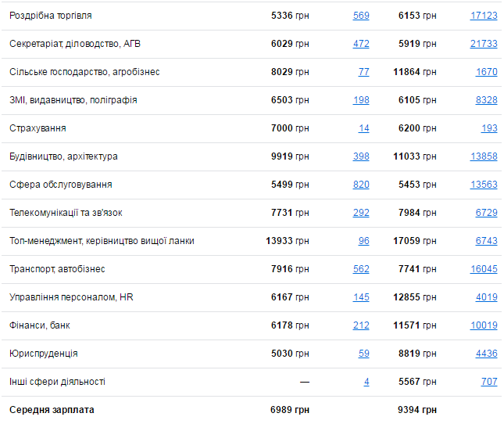Click the 1670 link in агробізнес row
This screenshot has width=504, height=424.
(486, 72)
